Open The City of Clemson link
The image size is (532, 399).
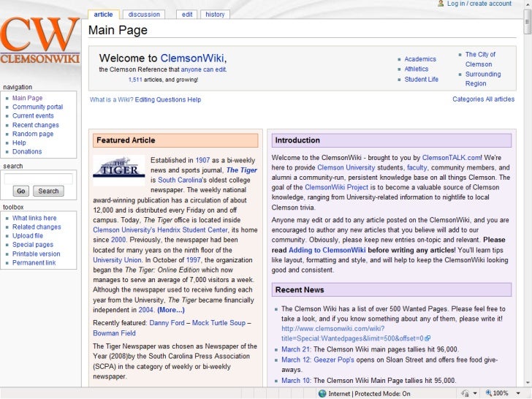(x=480, y=59)
